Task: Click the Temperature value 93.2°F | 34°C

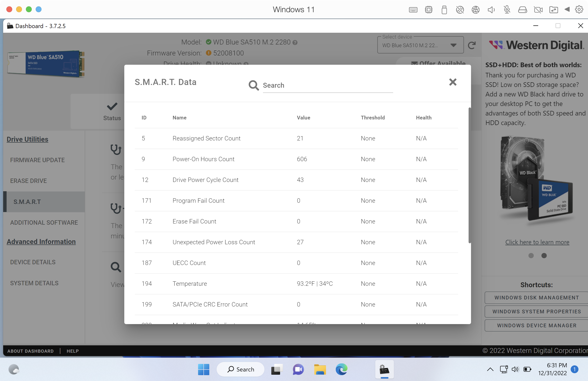Action: (315, 284)
